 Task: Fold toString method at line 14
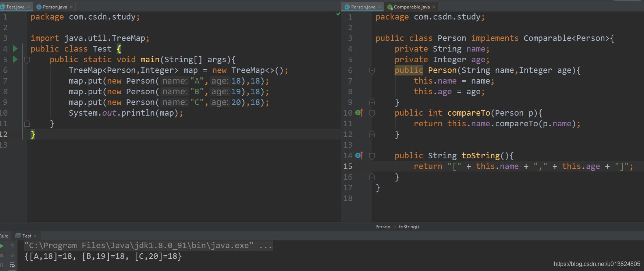(x=372, y=155)
